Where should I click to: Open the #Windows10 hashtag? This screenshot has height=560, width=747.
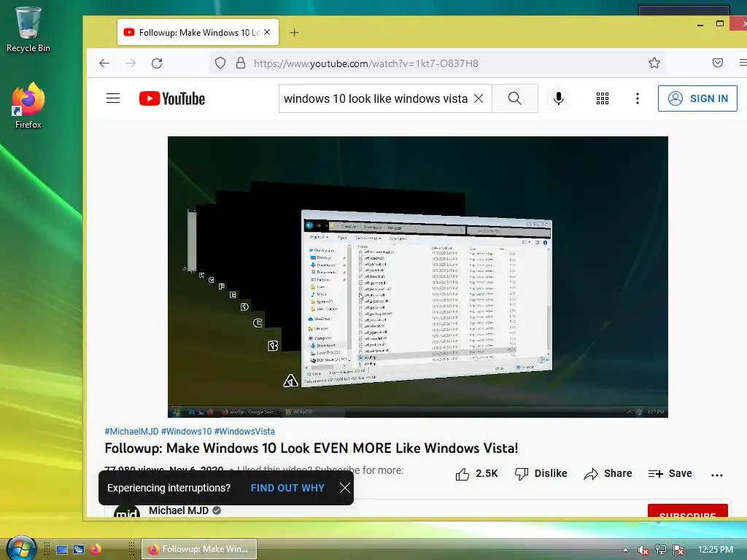(186, 432)
